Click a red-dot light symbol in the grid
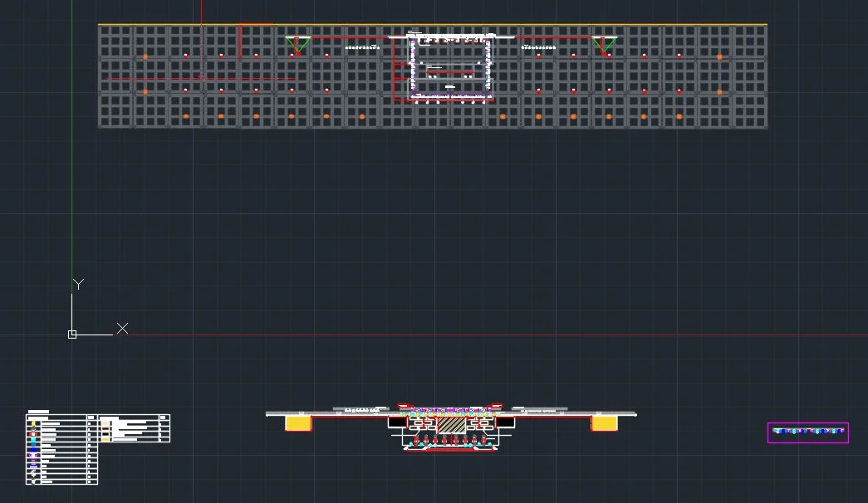Viewport: 868px width, 503px height. tap(186, 56)
